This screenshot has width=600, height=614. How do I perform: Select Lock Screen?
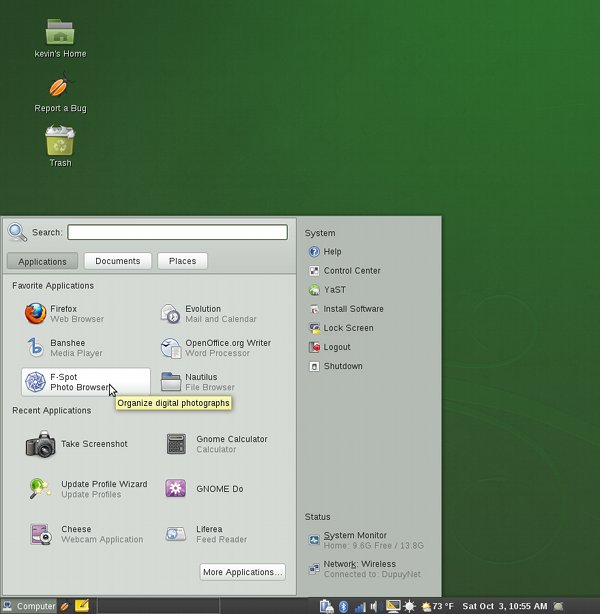coord(341,328)
